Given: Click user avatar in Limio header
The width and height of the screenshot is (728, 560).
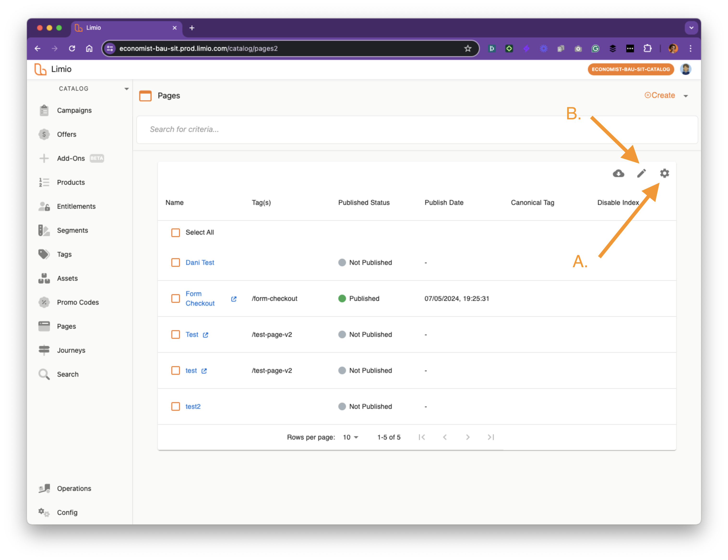Looking at the screenshot, I should (686, 69).
